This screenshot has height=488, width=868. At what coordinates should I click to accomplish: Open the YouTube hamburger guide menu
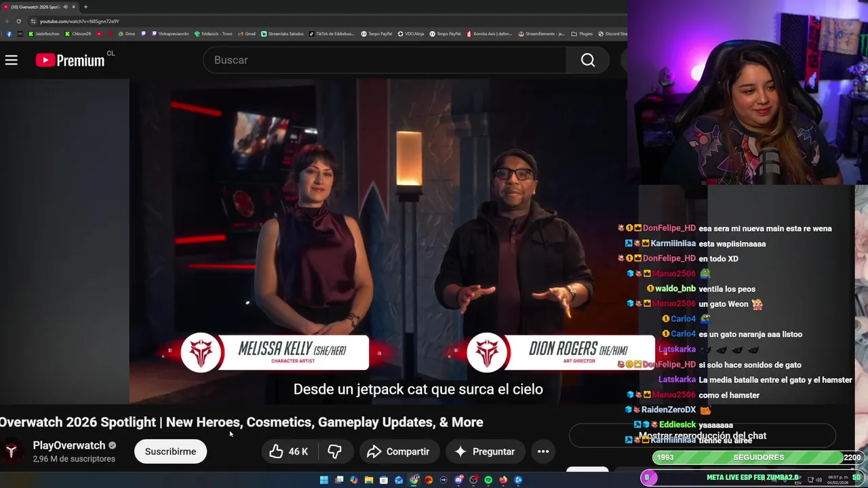tap(12, 60)
